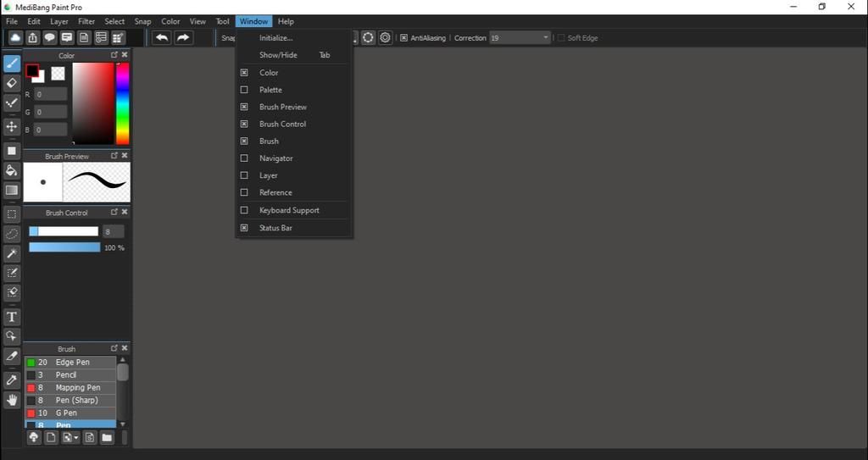Viewport: 868px width, 460px height.
Task: Click the Undo arrow button
Action: pos(162,37)
